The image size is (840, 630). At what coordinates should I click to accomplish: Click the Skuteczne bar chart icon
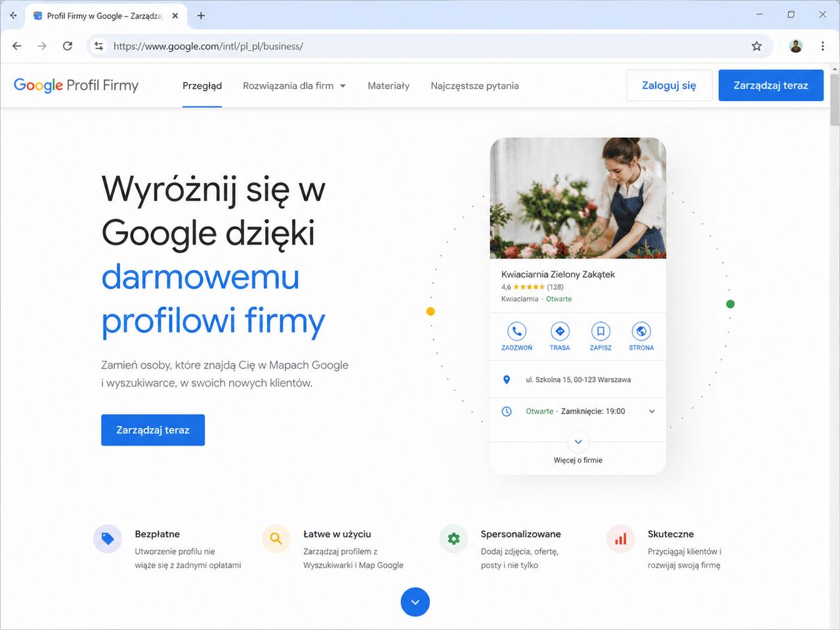pos(621,539)
